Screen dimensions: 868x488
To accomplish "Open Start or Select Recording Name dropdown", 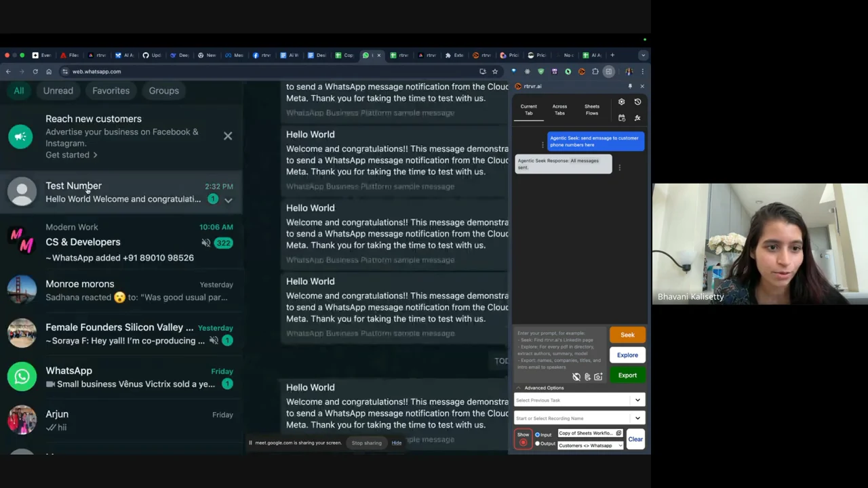I will [579, 418].
